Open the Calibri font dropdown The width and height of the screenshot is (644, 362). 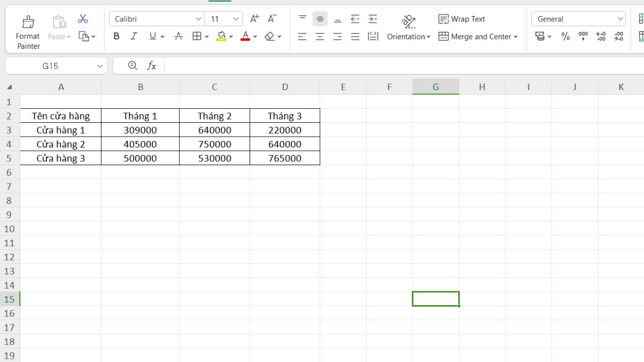[197, 18]
